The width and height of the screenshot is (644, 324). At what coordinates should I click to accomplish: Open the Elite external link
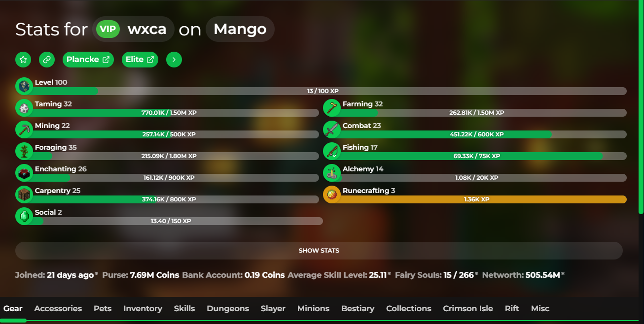(140, 60)
